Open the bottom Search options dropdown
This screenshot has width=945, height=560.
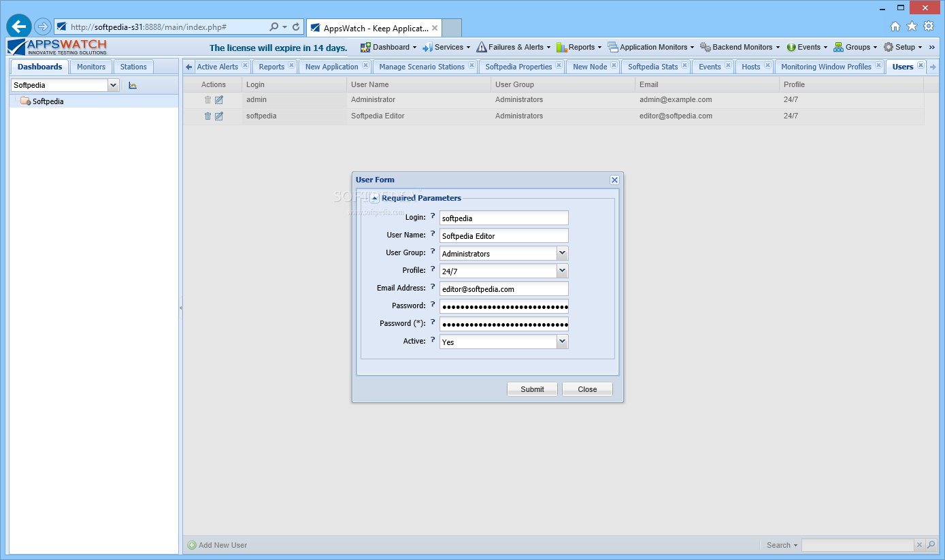(782, 545)
